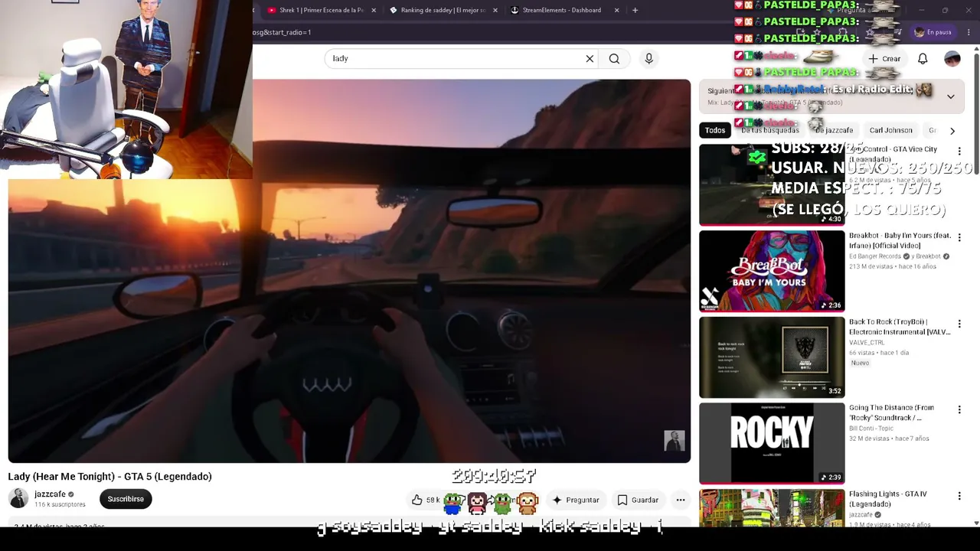The width and height of the screenshot is (980, 551).
Task: Start voice search with the microphone icon
Action: tap(649, 59)
